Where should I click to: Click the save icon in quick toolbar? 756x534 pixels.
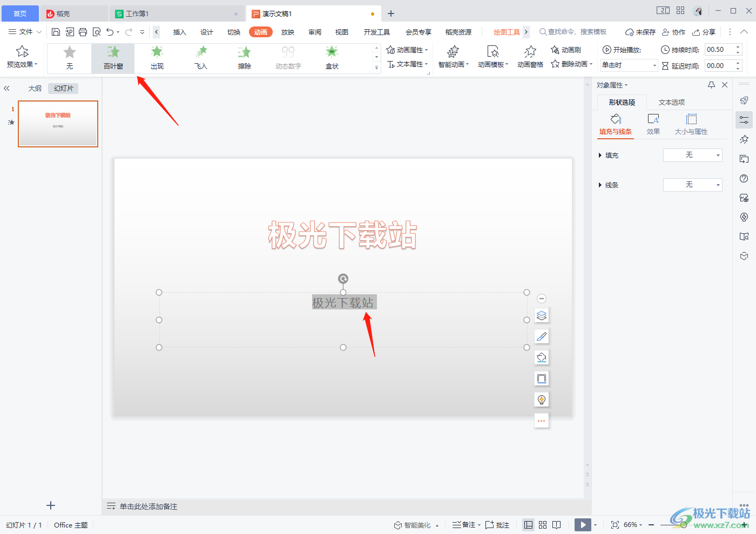(56, 32)
